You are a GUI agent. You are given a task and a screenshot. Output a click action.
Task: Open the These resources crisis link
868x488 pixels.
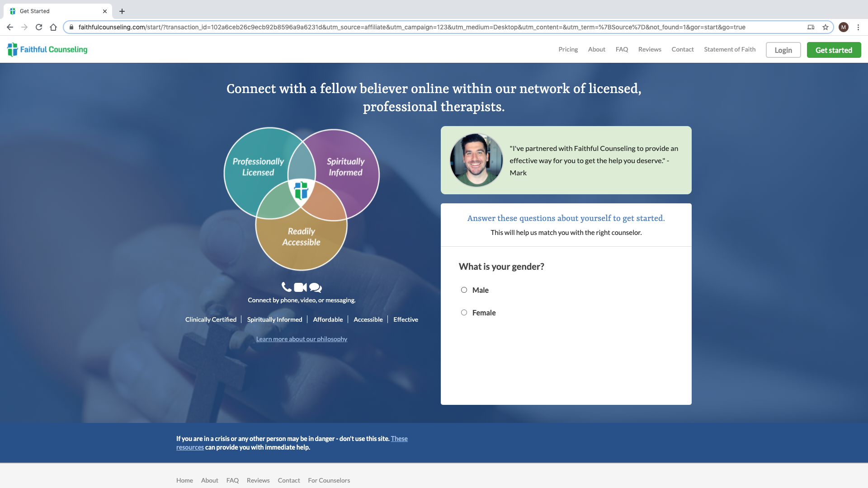(x=399, y=439)
